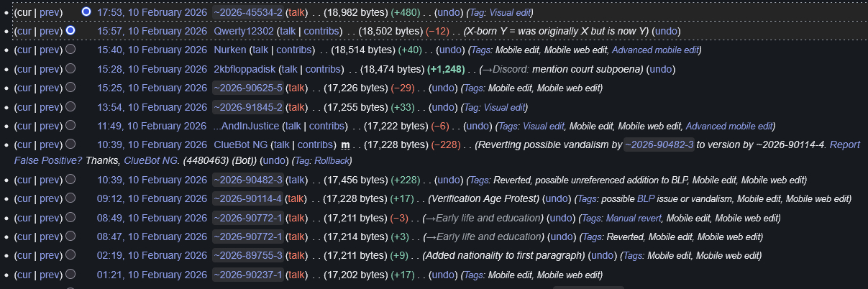Image resolution: width=868 pixels, height=289 pixels.
Task: Open the Qwerty12302 user page link
Action: click(x=243, y=32)
